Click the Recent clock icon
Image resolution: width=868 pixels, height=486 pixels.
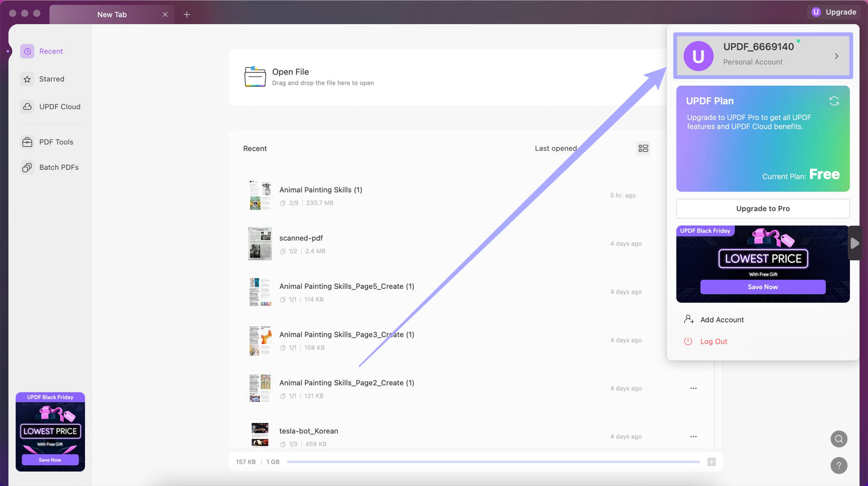pyautogui.click(x=27, y=51)
